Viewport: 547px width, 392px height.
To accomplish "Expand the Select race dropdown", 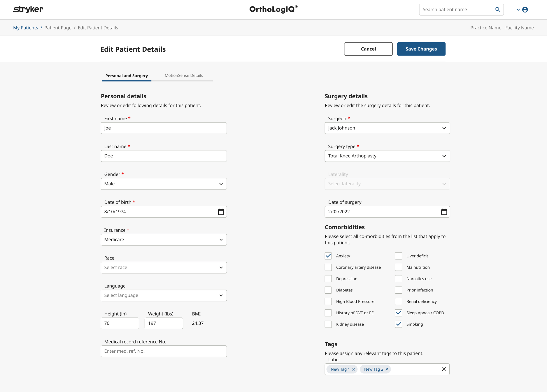I will [221, 267].
